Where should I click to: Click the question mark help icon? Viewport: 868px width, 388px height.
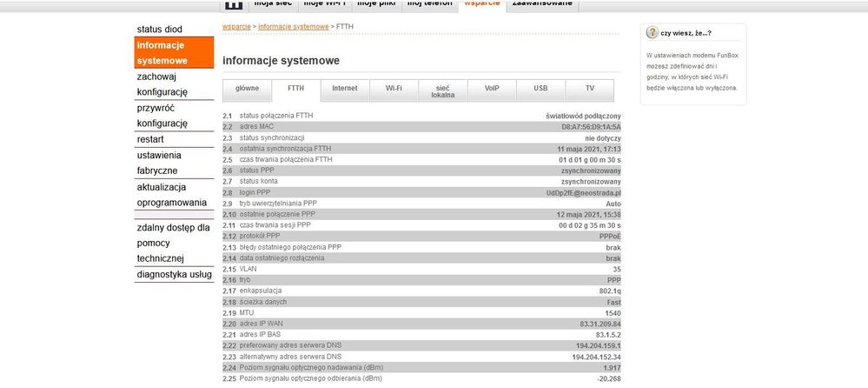click(653, 33)
